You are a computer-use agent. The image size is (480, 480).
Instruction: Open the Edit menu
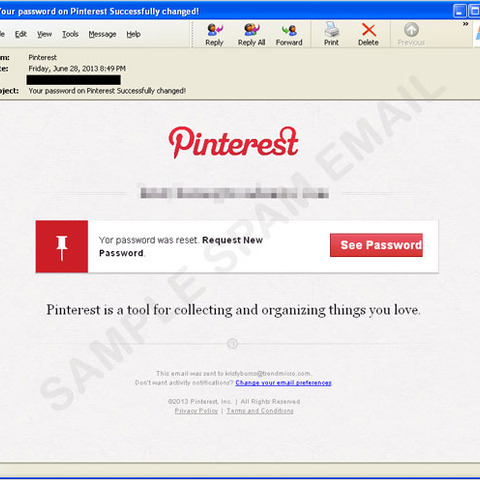coord(21,34)
